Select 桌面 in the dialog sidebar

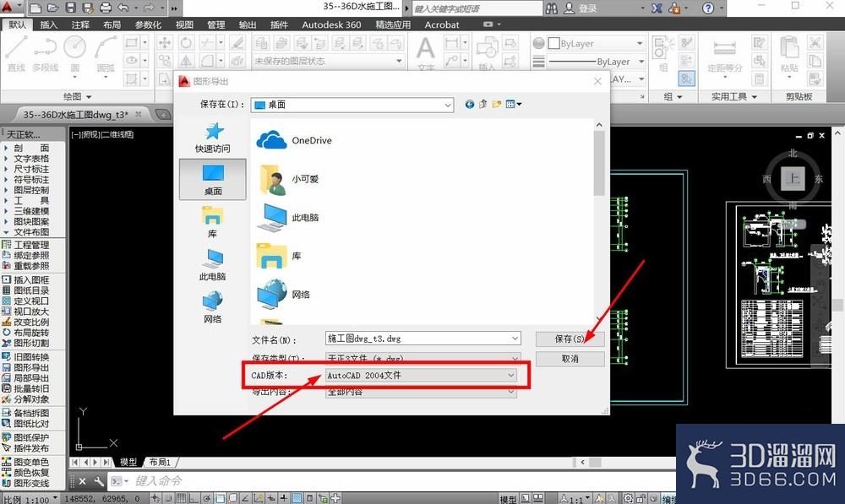(x=213, y=179)
